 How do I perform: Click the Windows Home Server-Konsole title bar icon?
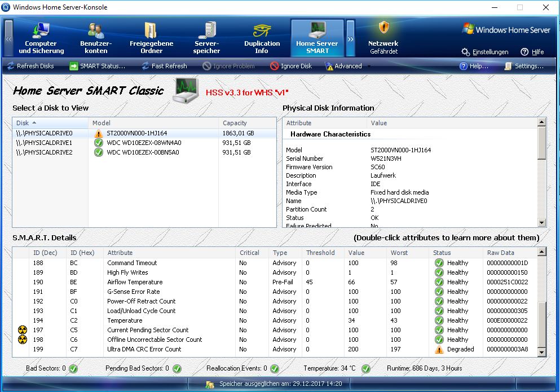[6, 7]
